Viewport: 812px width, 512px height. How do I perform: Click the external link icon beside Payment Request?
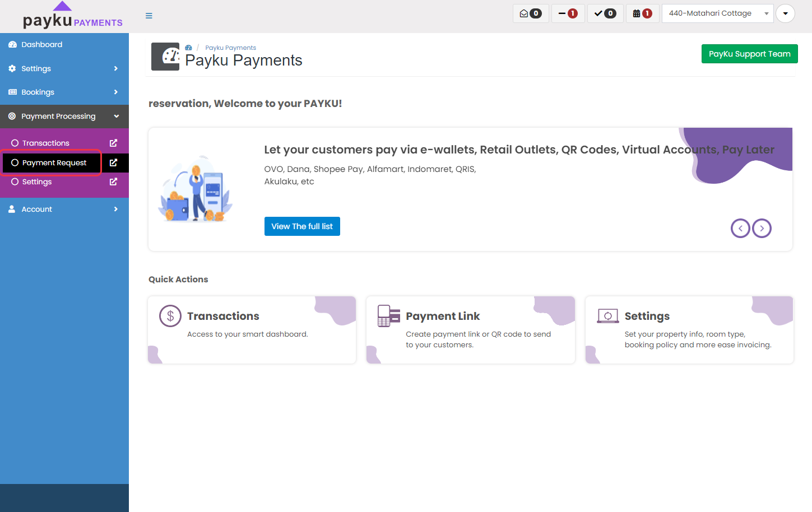tap(113, 163)
